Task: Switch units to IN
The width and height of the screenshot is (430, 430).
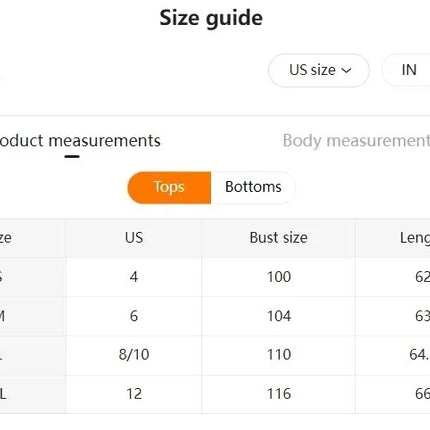Action: pos(409,70)
